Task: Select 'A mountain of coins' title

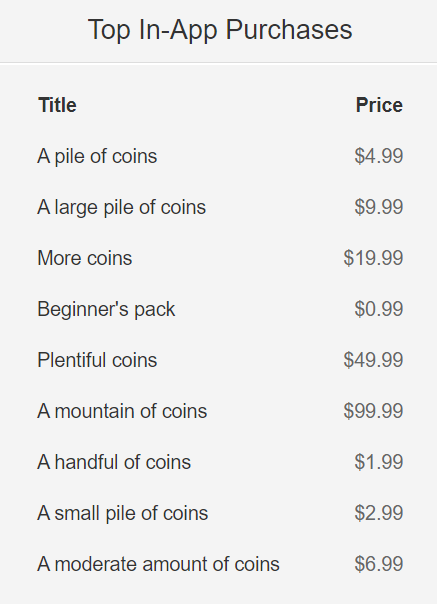Action: click(122, 411)
